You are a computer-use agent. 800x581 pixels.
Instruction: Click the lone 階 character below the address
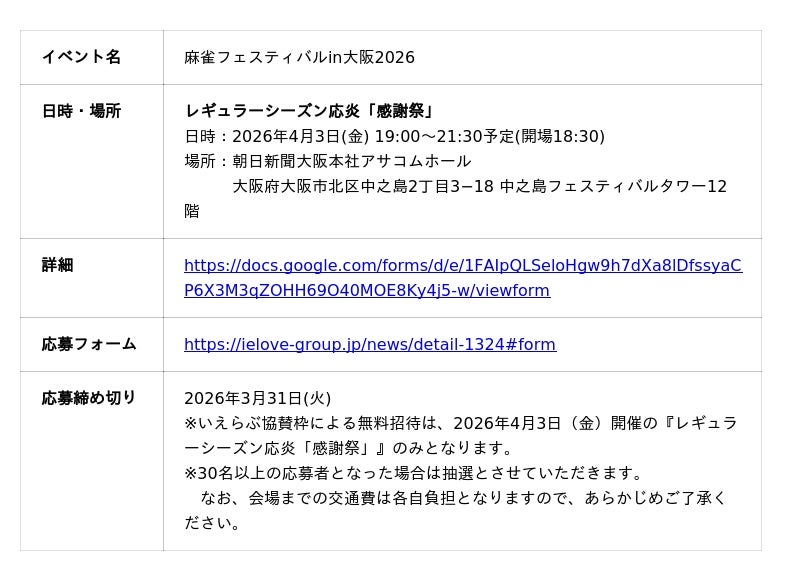(192, 211)
